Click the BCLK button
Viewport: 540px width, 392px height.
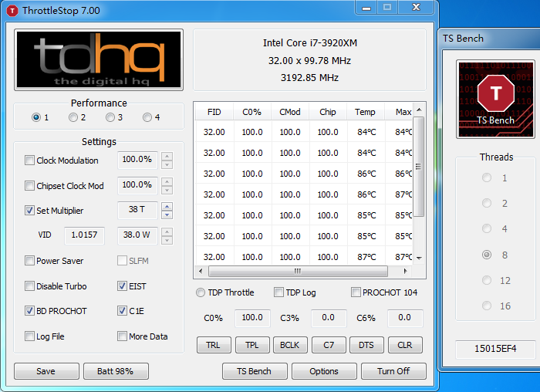[x=290, y=345]
